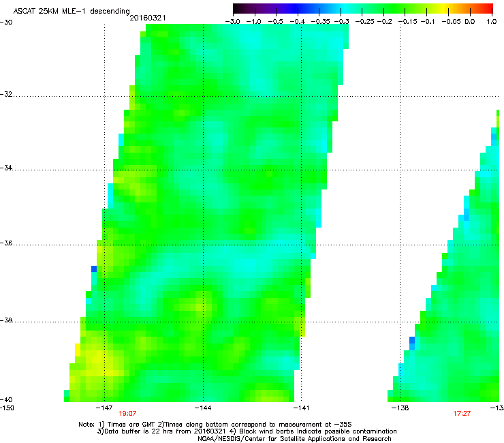Click the -150 longitude axis label
Image resolution: width=504 pixels, height=443 pixels.
7,408
